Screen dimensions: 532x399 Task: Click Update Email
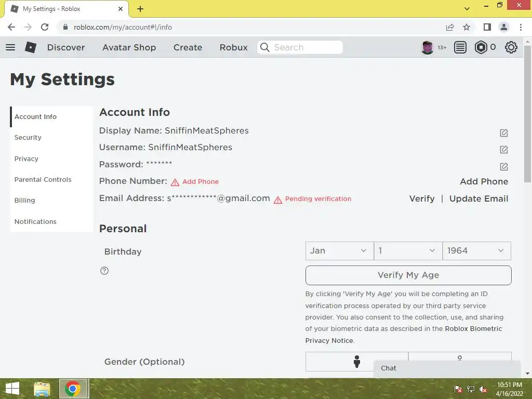point(478,198)
